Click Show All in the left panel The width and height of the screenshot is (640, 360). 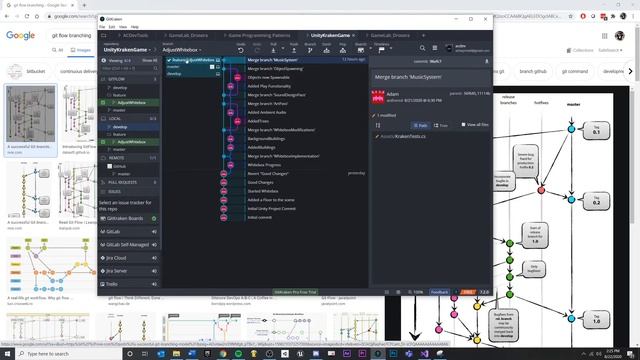[149, 60]
